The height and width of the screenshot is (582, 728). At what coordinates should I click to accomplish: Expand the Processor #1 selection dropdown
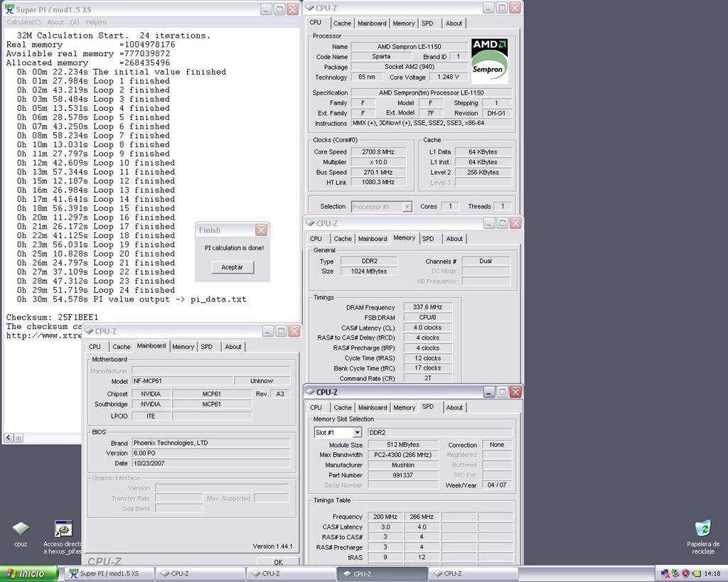407,207
